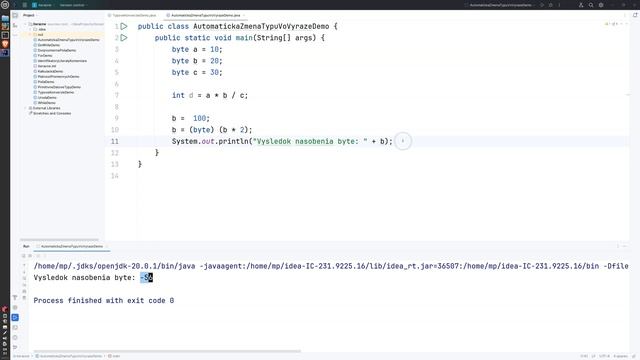Click Stop icon in Run panel toolbar
This screenshot has height=360, width=640.
[30, 256]
